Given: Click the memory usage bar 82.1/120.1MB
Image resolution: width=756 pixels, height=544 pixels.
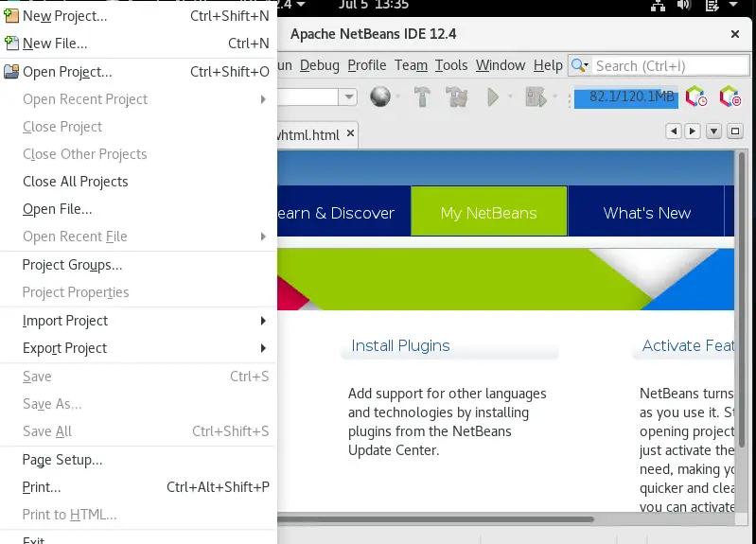Looking at the screenshot, I should point(625,97).
